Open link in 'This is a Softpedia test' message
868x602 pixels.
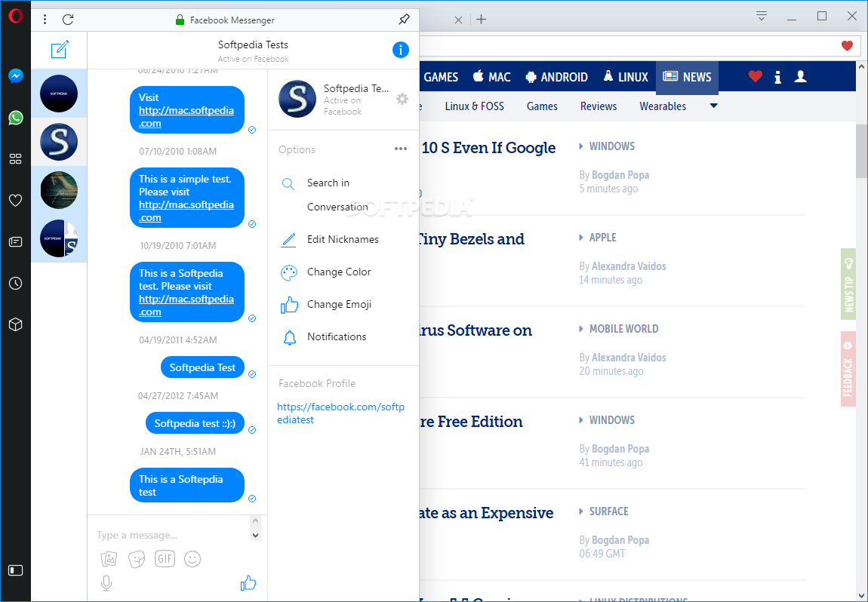coord(186,306)
